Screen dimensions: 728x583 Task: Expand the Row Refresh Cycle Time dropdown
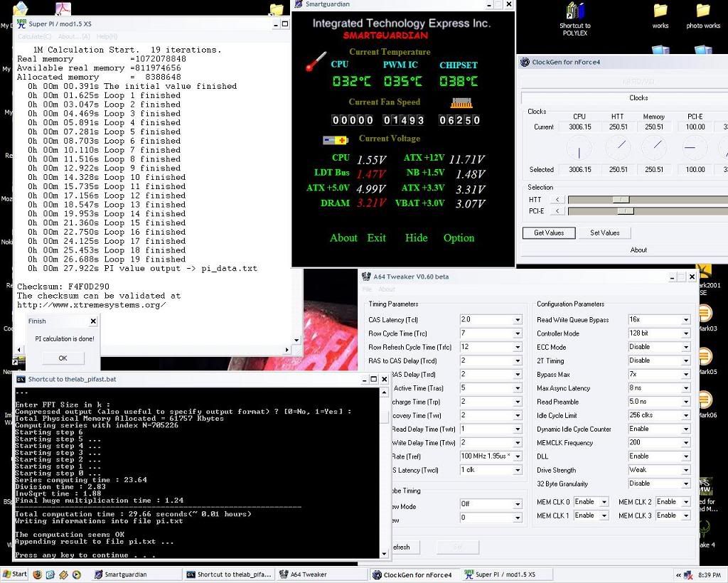(x=518, y=347)
